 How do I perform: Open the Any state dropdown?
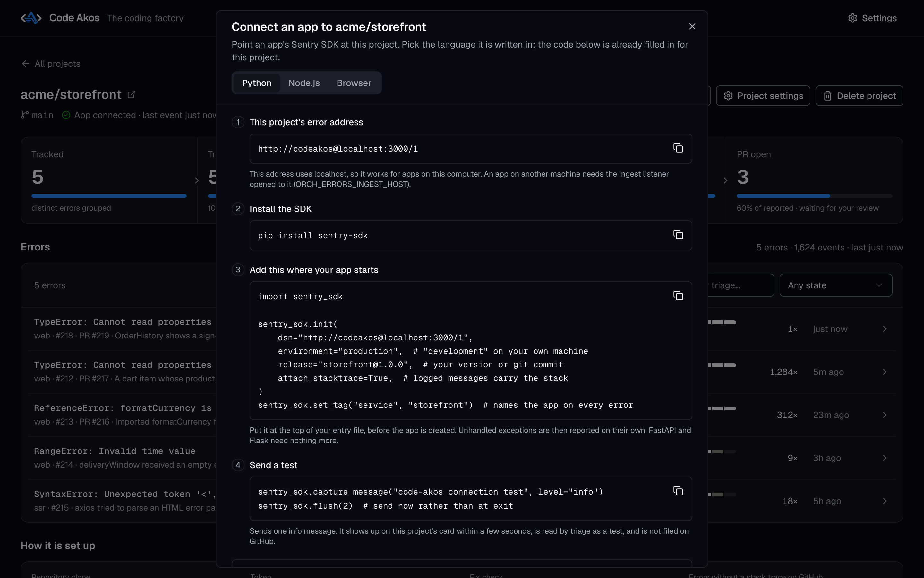(x=835, y=285)
